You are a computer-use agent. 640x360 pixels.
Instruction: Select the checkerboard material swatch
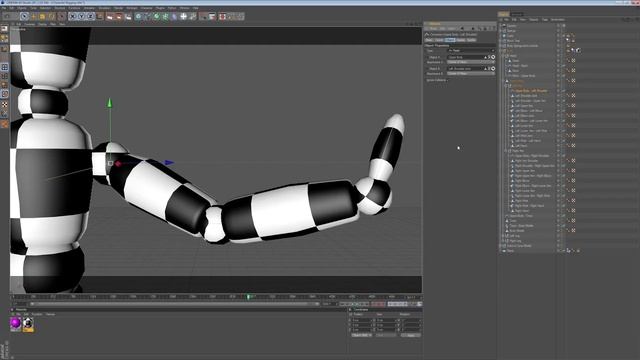pos(28,324)
